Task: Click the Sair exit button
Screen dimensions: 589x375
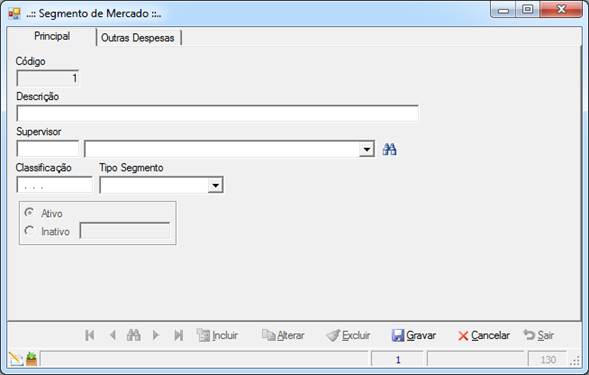Action: 539,335
